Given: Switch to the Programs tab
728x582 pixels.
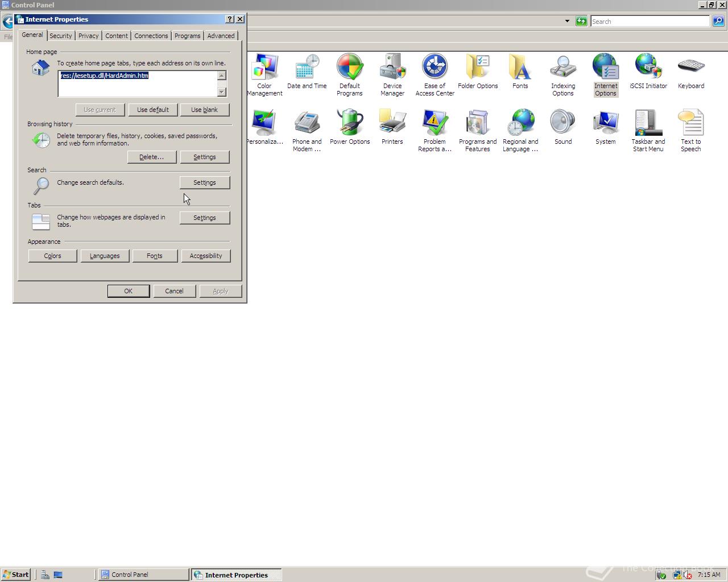Looking at the screenshot, I should [188, 36].
